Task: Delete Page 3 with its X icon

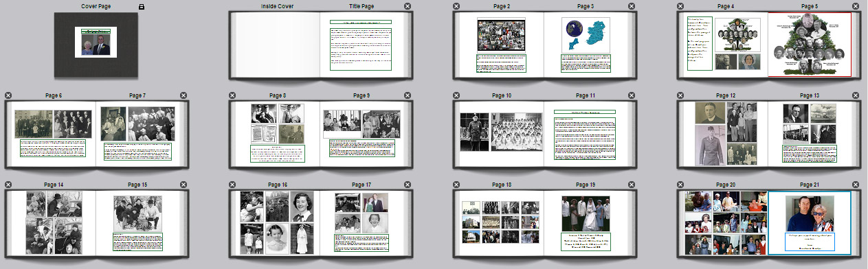Action: (632, 6)
